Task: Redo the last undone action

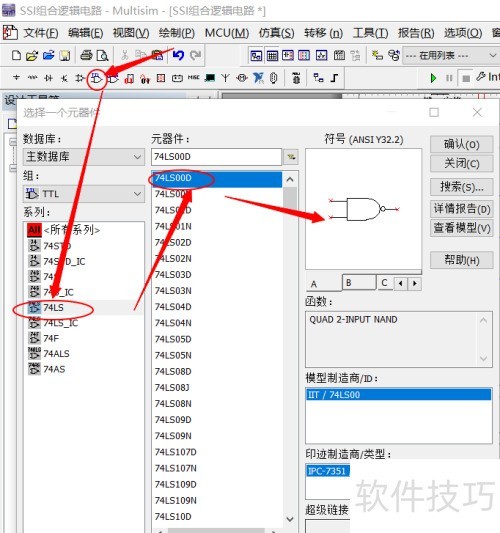Action: 195,55
